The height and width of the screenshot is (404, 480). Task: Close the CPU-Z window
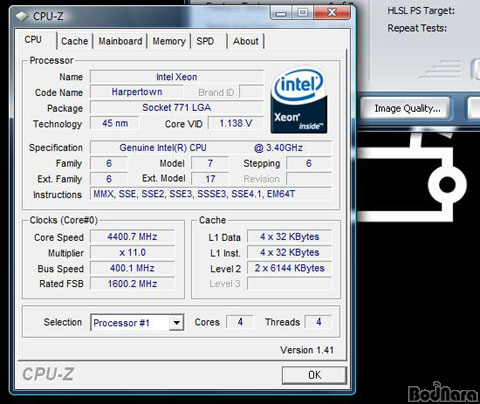point(332,13)
